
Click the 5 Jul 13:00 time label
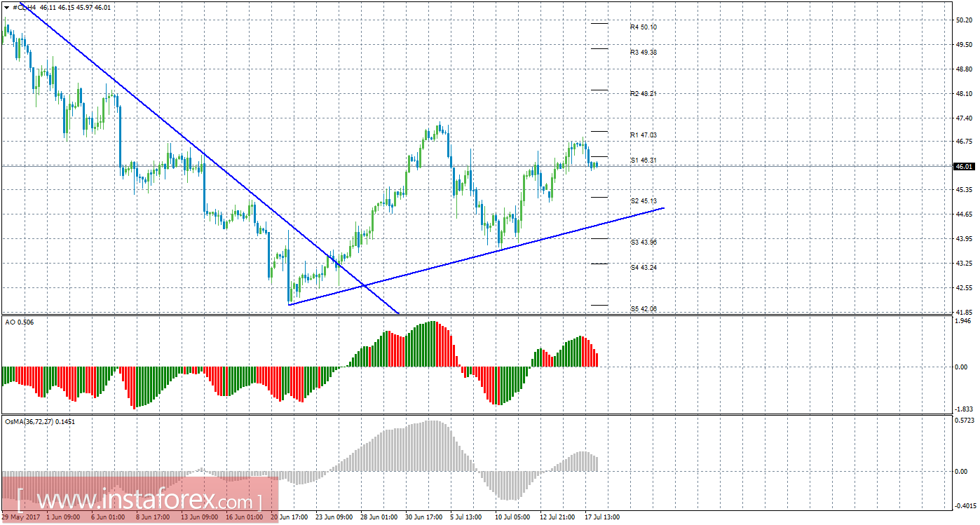(465, 518)
